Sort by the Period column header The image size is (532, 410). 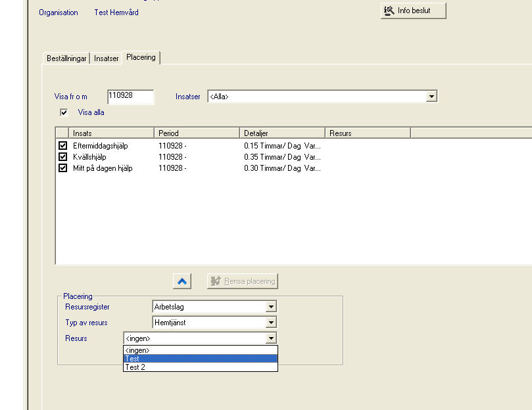click(x=197, y=133)
